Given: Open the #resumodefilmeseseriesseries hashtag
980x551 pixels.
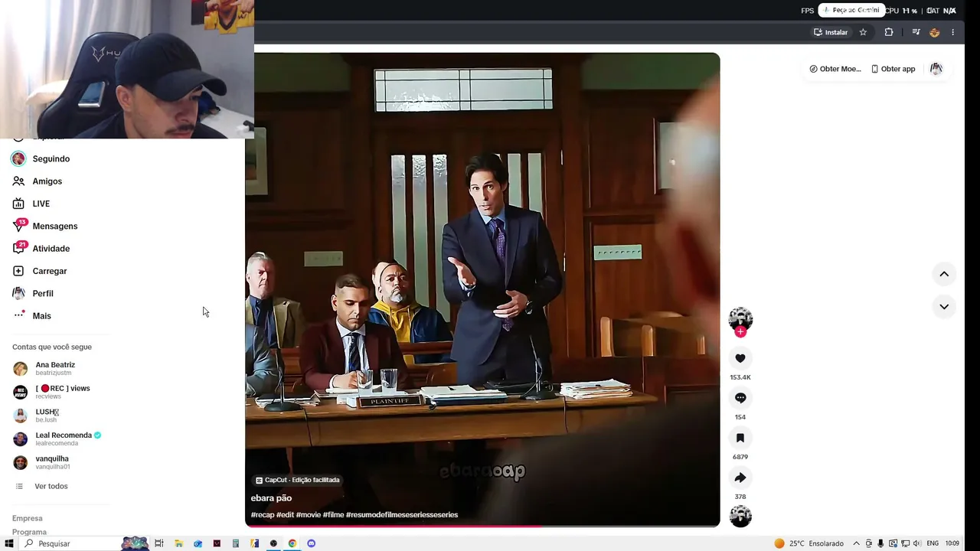Looking at the screenshot, I should tap(402, 515).
